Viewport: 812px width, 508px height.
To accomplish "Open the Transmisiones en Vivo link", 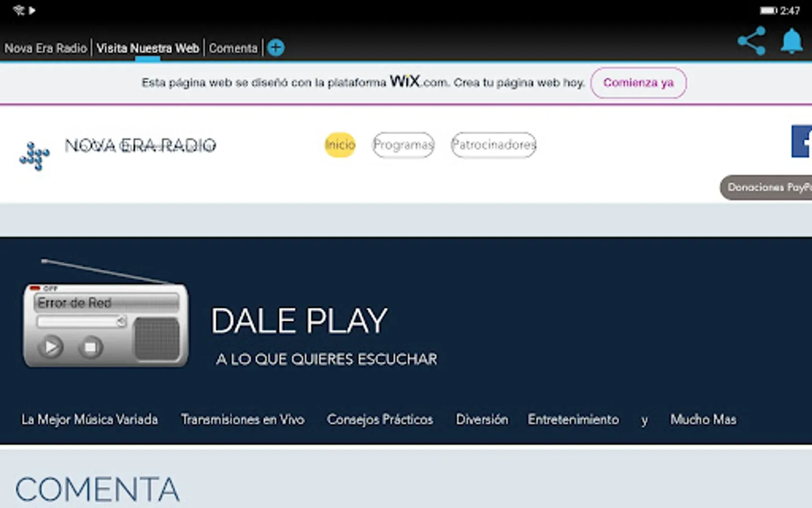I will pos(243,419).
